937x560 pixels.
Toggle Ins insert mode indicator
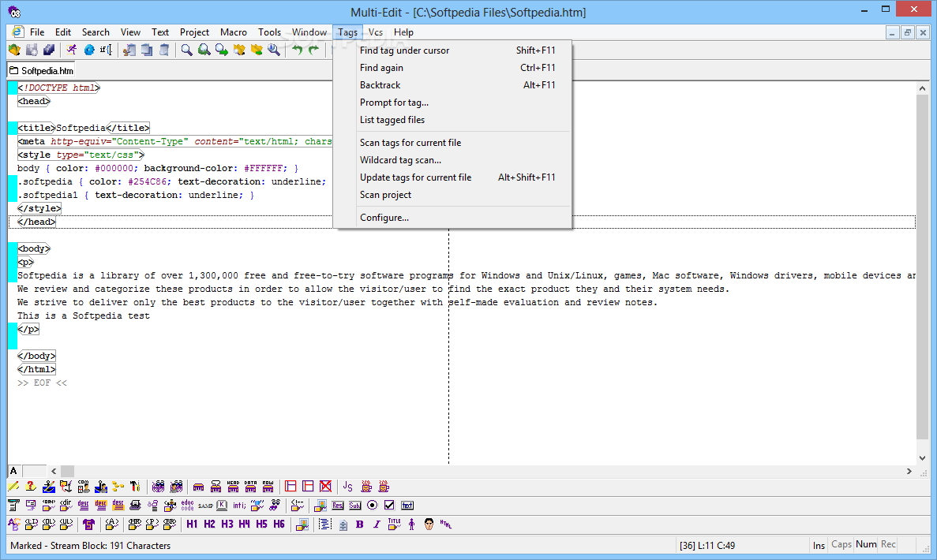point(819,545)
